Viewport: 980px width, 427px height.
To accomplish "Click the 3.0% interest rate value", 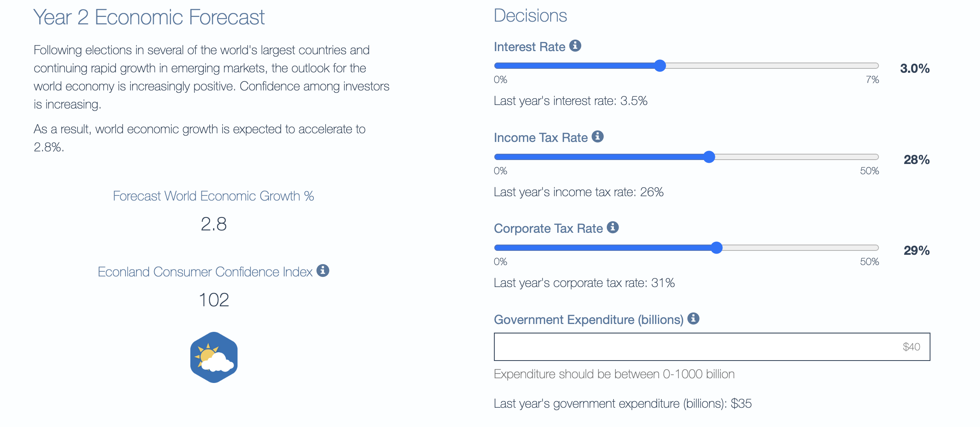I will point(915,68).
